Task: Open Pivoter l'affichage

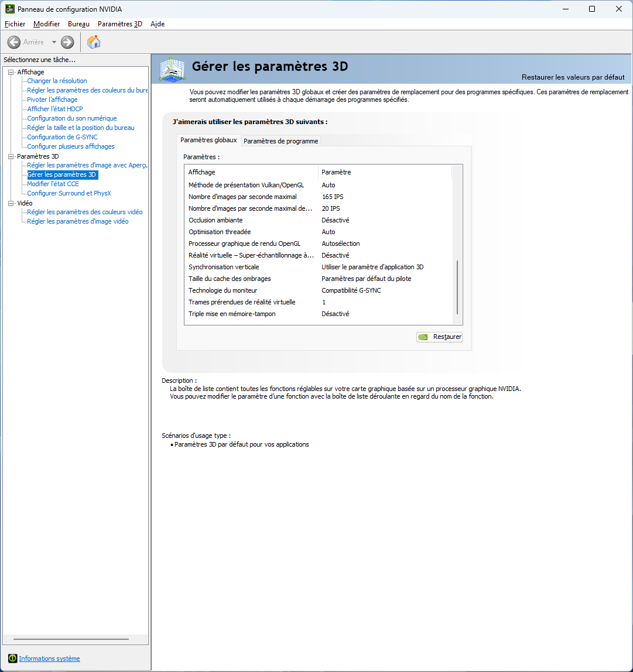Action: coord(52,100)
